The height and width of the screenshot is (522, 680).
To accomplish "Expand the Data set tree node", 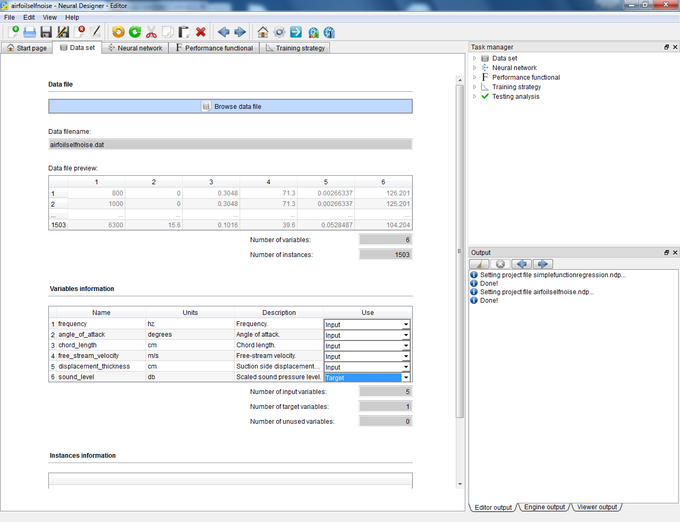I will coord(474,58).
